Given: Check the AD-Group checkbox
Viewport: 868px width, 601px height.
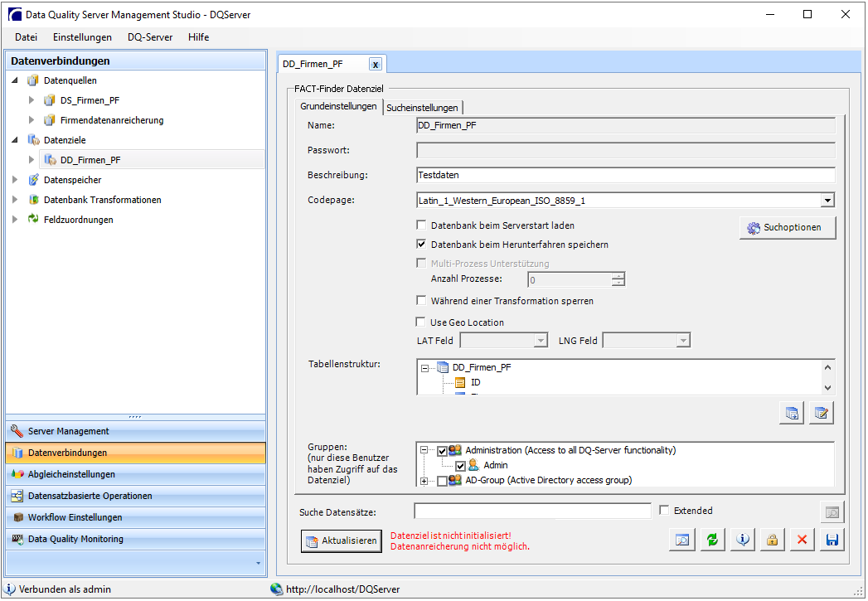Looking at the screenshot, I should point(442,482).
